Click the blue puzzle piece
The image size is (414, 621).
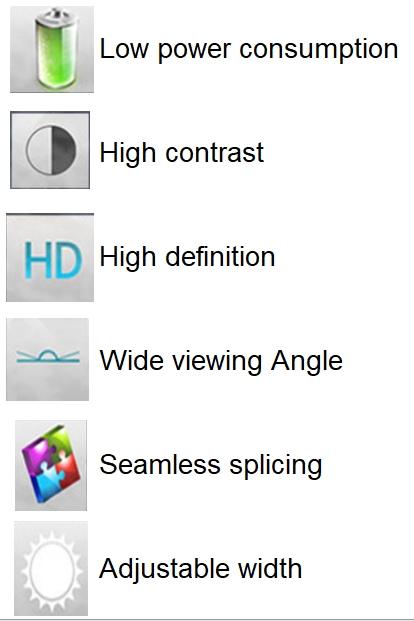click(46, 484)
